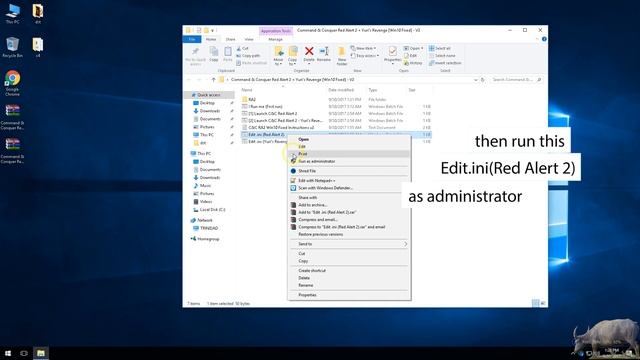Open Google Chrome desktop icon

point(12,83)
